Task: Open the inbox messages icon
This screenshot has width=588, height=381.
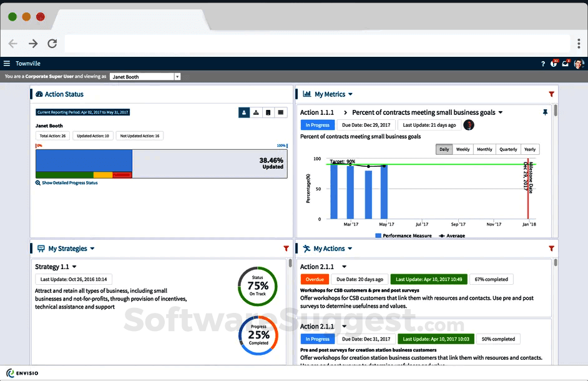Action: click(565, 63)
